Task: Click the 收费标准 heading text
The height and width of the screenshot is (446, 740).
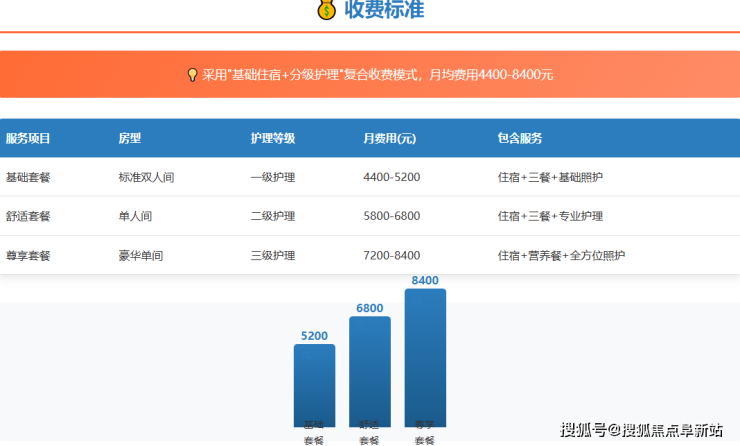Action: (x=384, y=10)
